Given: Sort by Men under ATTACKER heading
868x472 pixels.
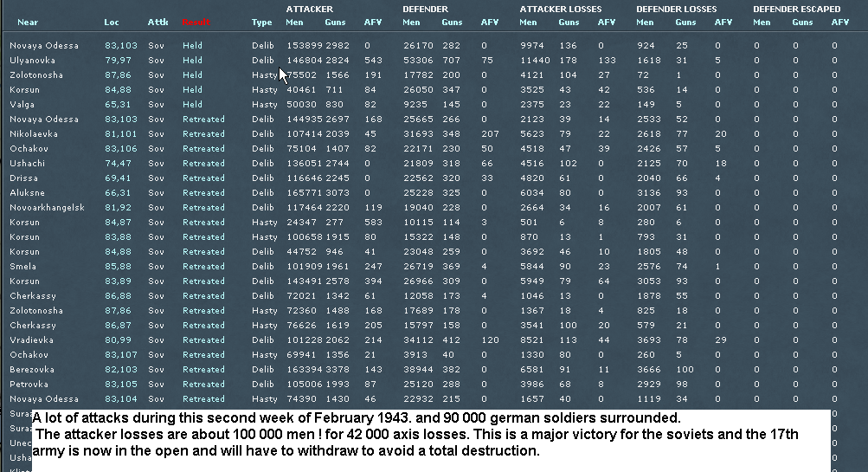Looking at the screenshot, I should coord(294,23).
